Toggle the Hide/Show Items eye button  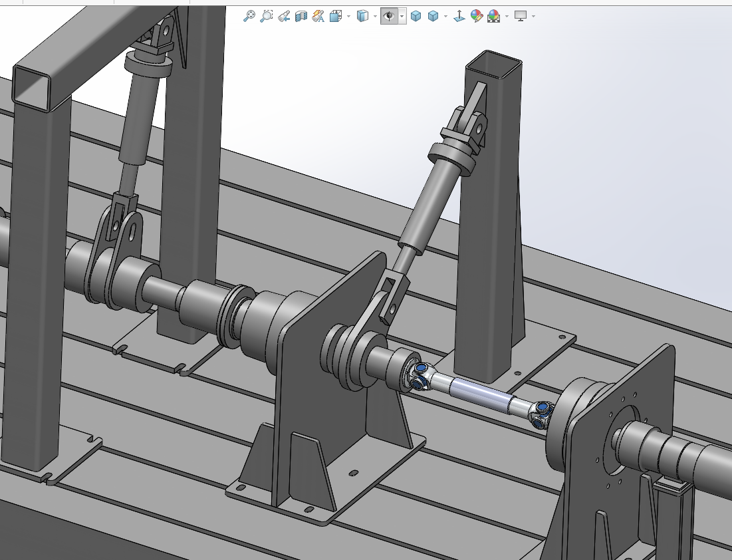(x=388, y=17)
